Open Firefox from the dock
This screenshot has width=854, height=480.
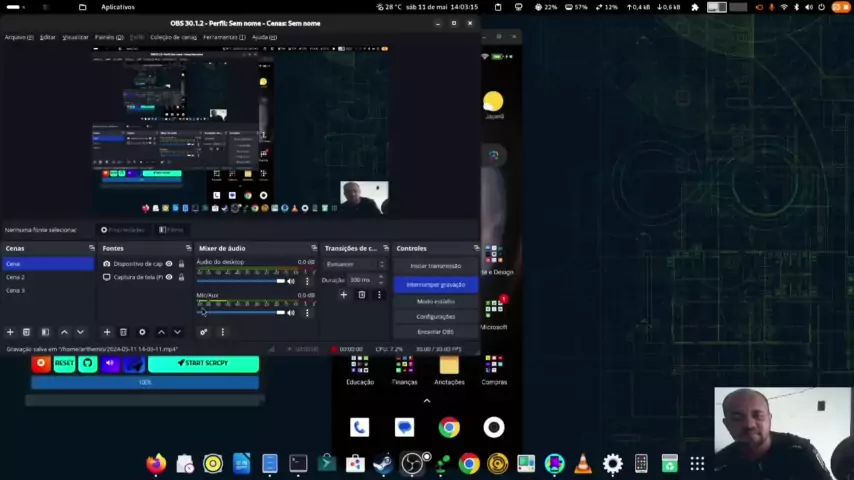[156, 463]
